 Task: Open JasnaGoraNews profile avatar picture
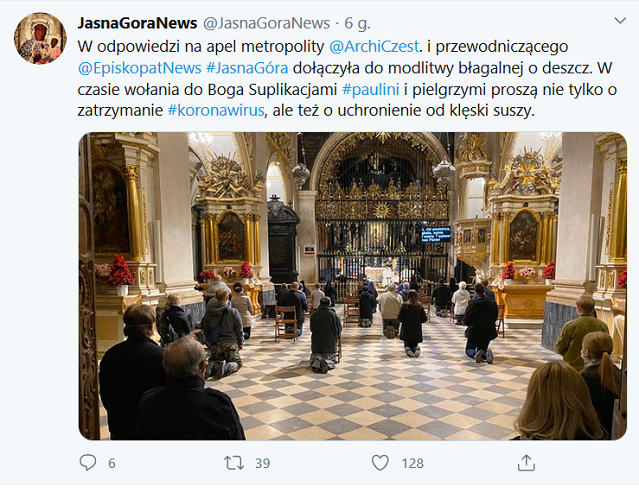click(x=40, y=38)
